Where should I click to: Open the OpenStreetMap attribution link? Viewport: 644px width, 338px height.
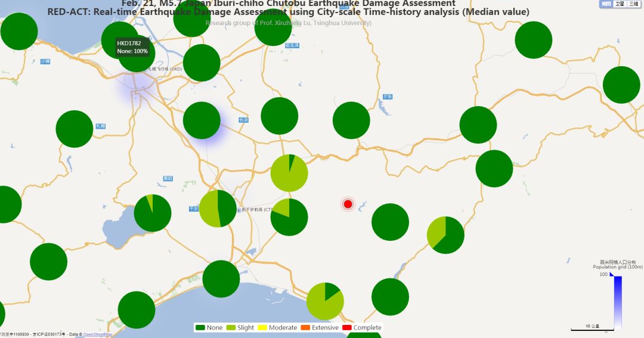tap(97, 334)
